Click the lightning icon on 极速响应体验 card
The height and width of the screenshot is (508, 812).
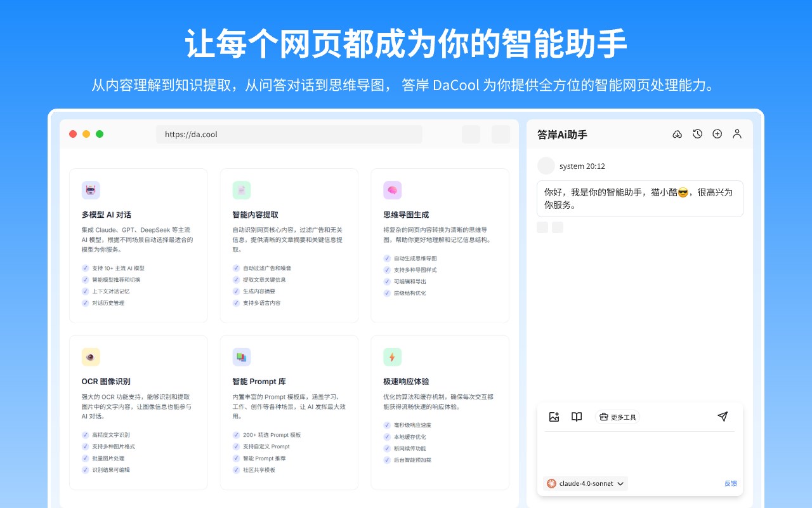[x=393, y=357]
